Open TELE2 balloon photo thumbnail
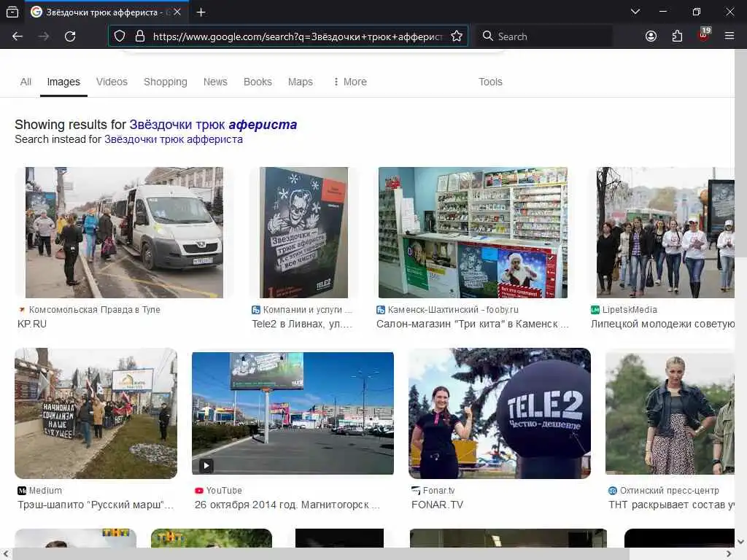747x560 pixels. pyautogui.click(x=499, y=413)
